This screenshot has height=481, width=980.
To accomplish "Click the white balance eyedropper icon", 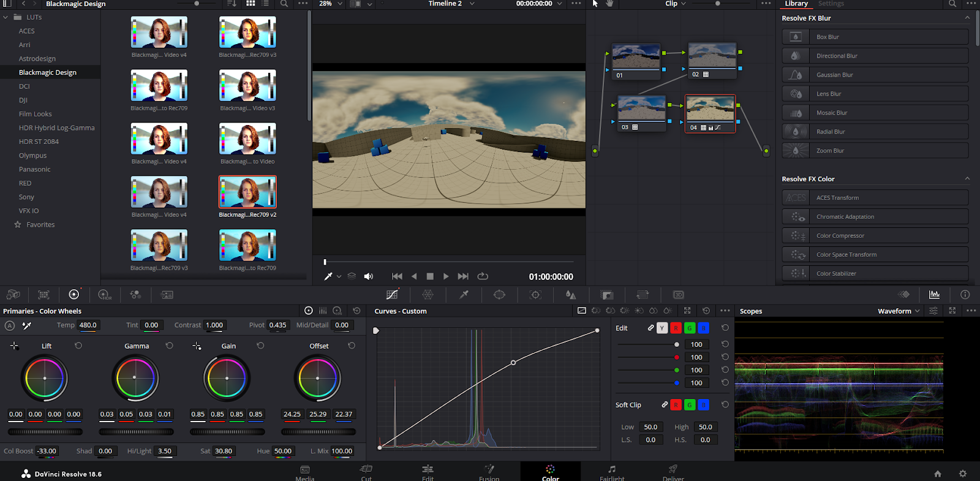I will tap(27, 325).
